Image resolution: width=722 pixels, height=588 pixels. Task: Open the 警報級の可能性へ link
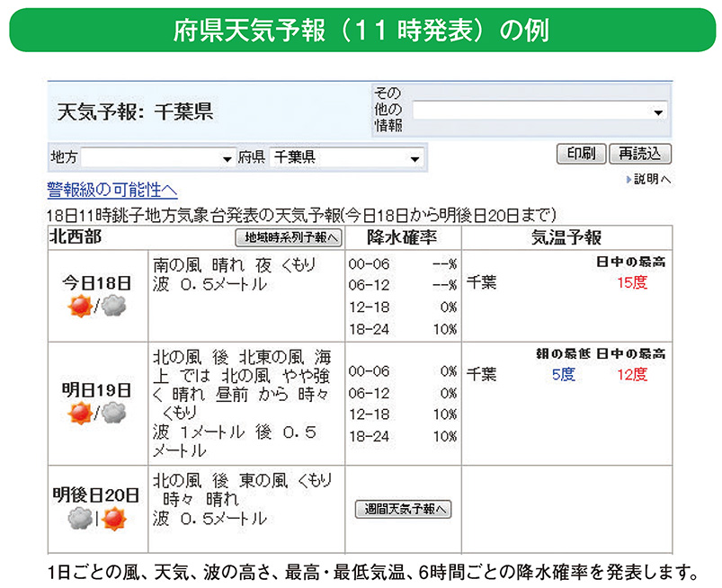(x=111, y=188)
